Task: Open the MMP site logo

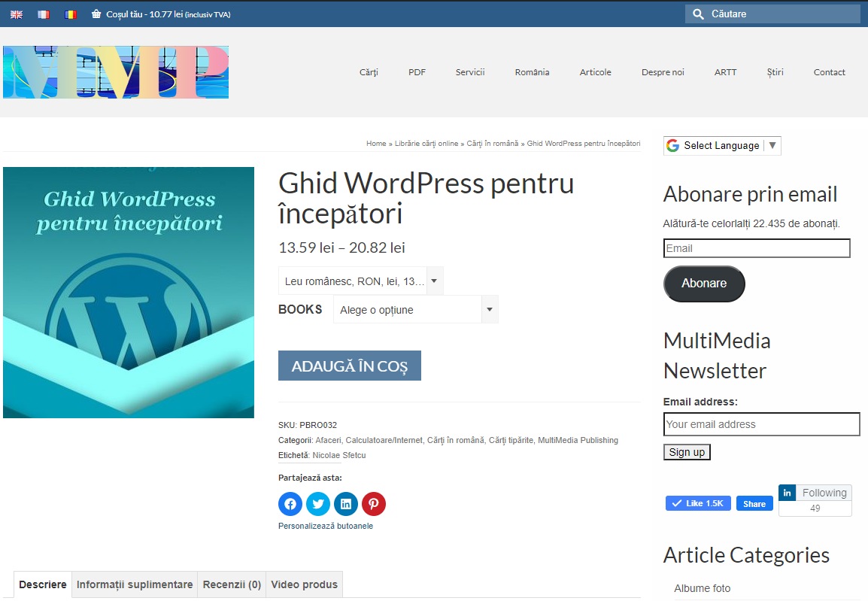Action: click(116, 72)
